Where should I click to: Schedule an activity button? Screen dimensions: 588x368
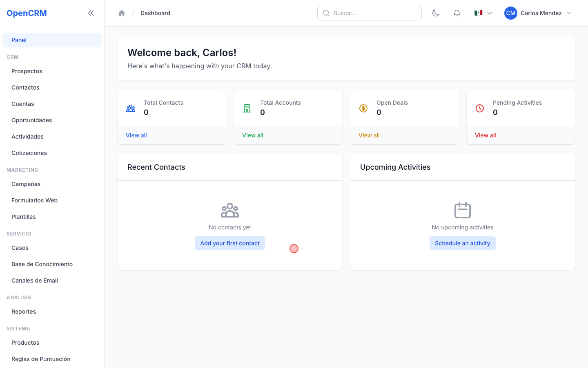click(463, 243)
